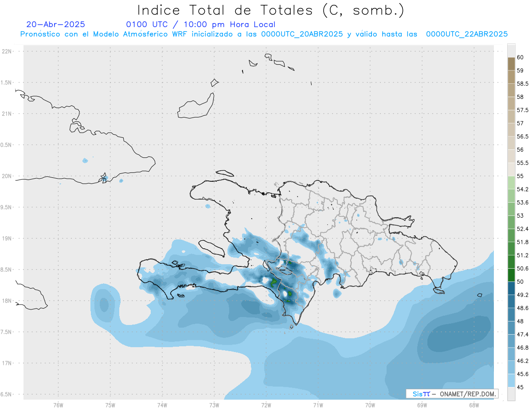Click the dark green legend swatch between 50 and 50.6
This screenshot has width=532, height=411.
click(x=511, y=275)
